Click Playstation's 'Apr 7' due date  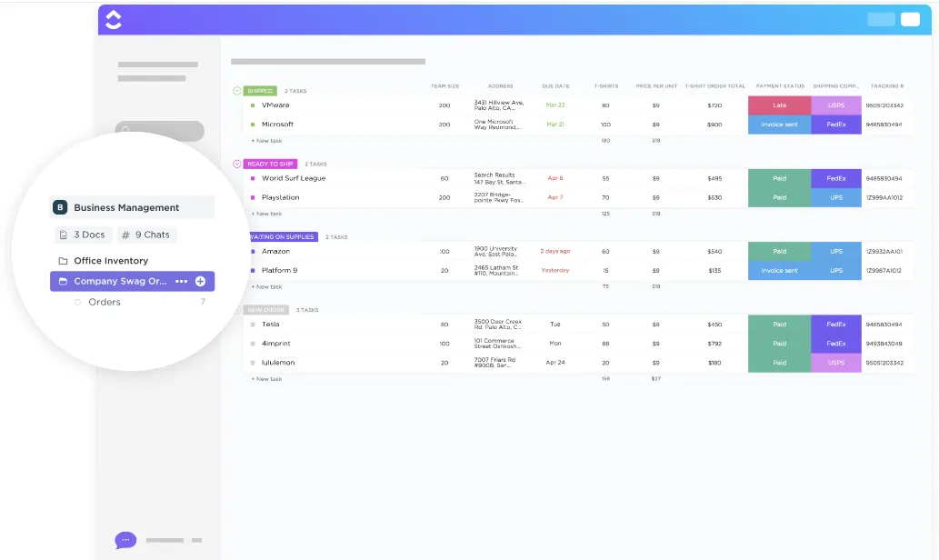coord(555,197)
